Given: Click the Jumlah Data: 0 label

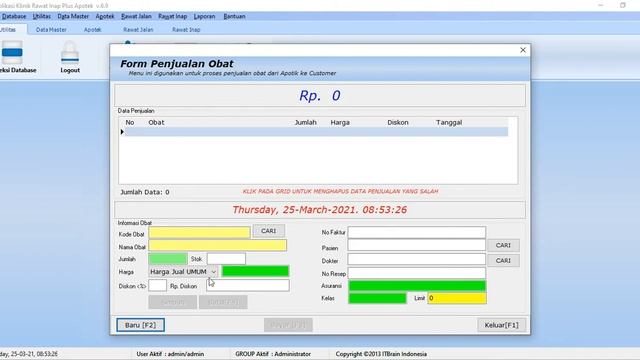Looking at the screenshot, I should tap(145, 192).
